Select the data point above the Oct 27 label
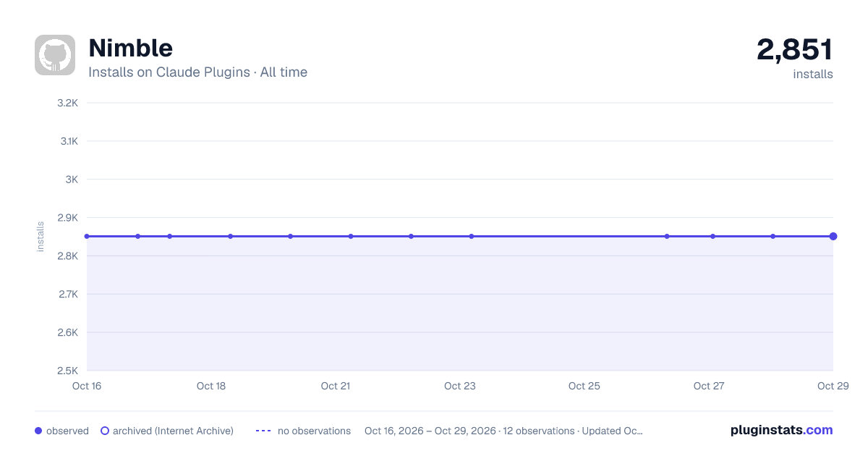Image resolution: width=868 pixels, height=456 pixels. pyautogui.click(x=713, y=236)
